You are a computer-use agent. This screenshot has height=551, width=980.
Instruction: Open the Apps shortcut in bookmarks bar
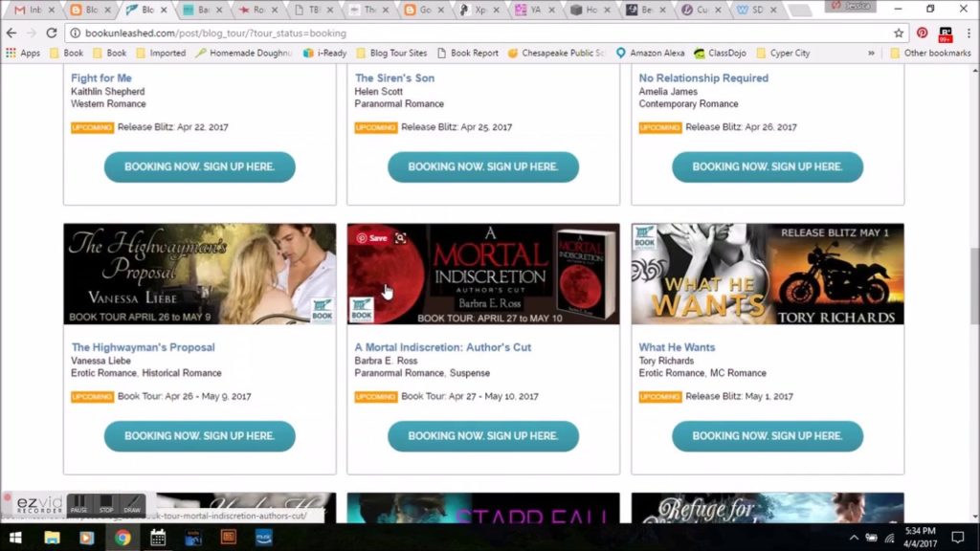(x=23, y=54)
